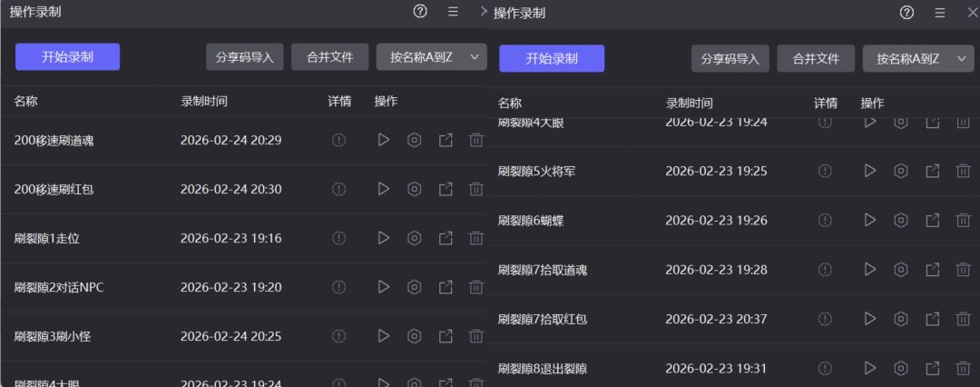
Task: Delete the 刷裂隙6蝴蝶 recording
Action: tap(963, 220)
